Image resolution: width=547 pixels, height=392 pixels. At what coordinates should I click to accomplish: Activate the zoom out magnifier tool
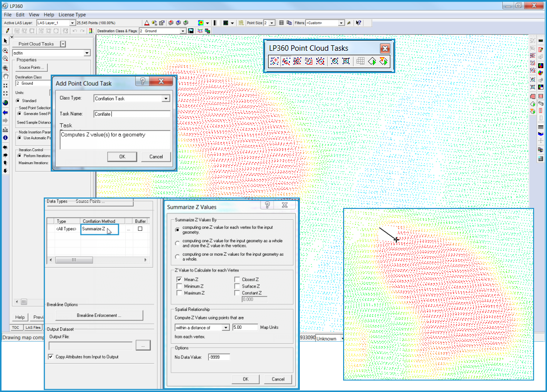tap(5, 59)
